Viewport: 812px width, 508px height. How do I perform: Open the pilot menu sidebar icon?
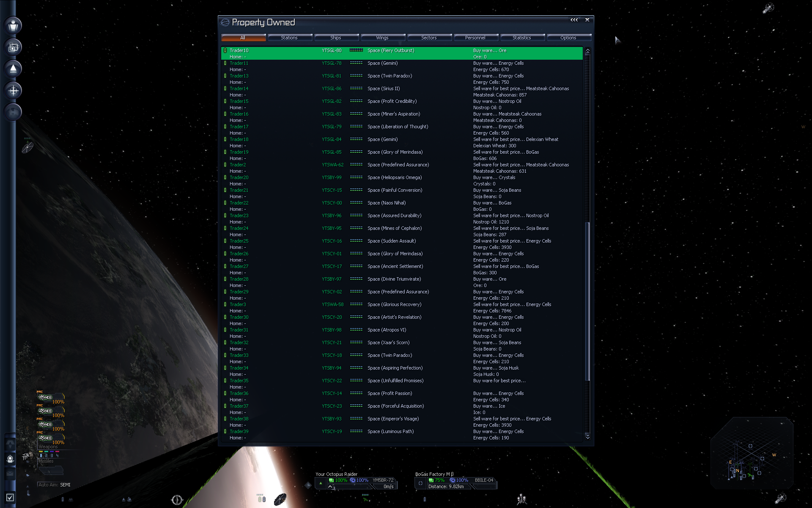click(13, 25)
